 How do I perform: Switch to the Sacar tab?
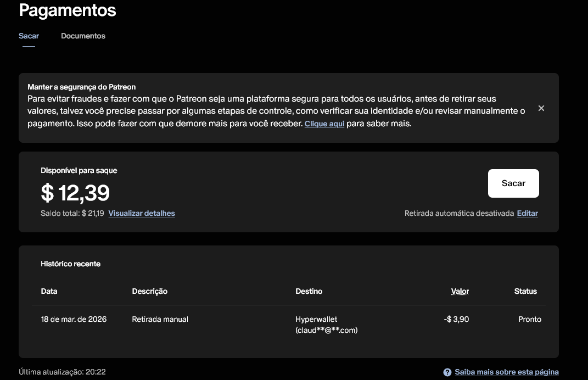pos(29,36)
